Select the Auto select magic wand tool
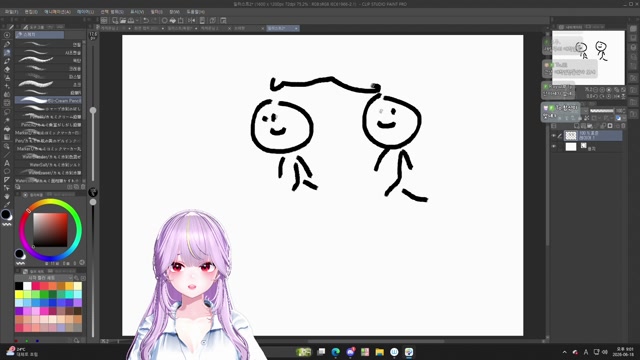The width and height of the screenshot is (640, 360). 7,120
